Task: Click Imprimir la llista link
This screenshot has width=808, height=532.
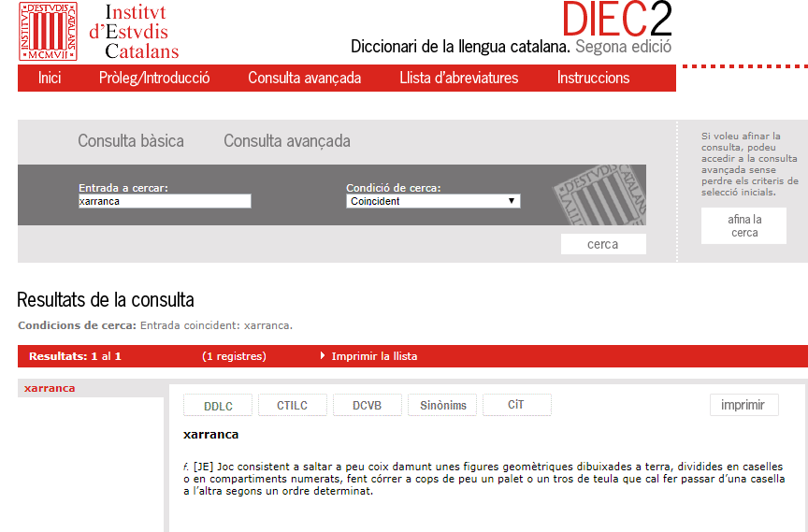Action: (x=374, y=356)
